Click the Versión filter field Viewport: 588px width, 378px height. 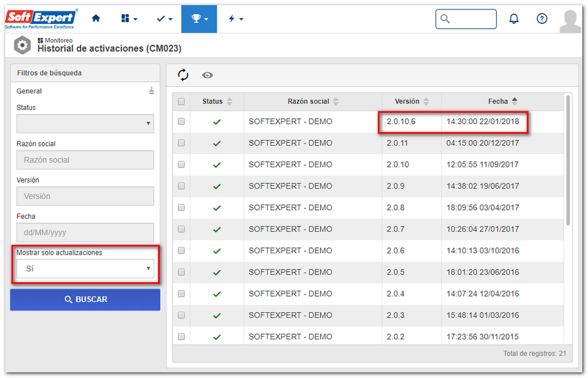[85, 196]
